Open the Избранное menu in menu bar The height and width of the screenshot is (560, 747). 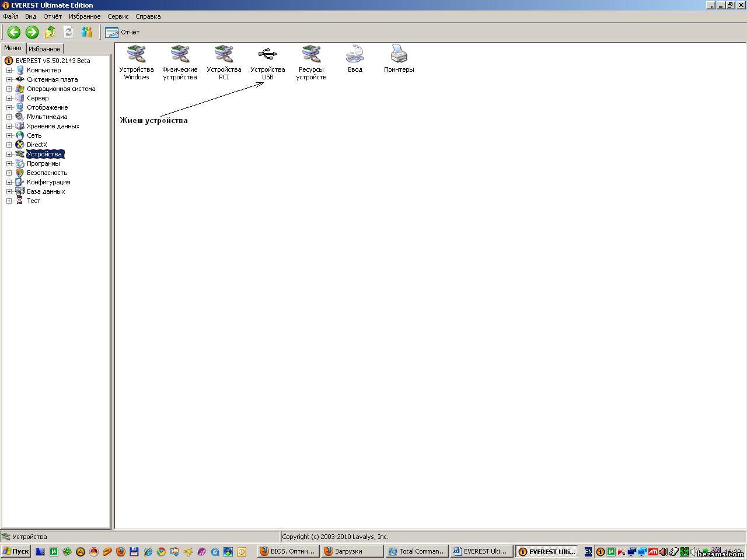85,16
